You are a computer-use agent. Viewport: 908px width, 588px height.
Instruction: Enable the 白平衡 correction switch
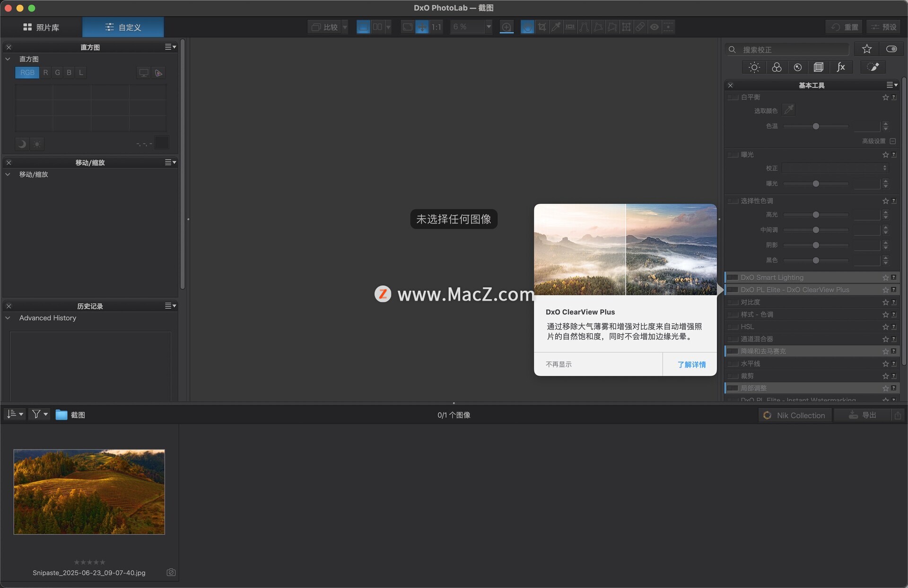[x=733, y=97]
